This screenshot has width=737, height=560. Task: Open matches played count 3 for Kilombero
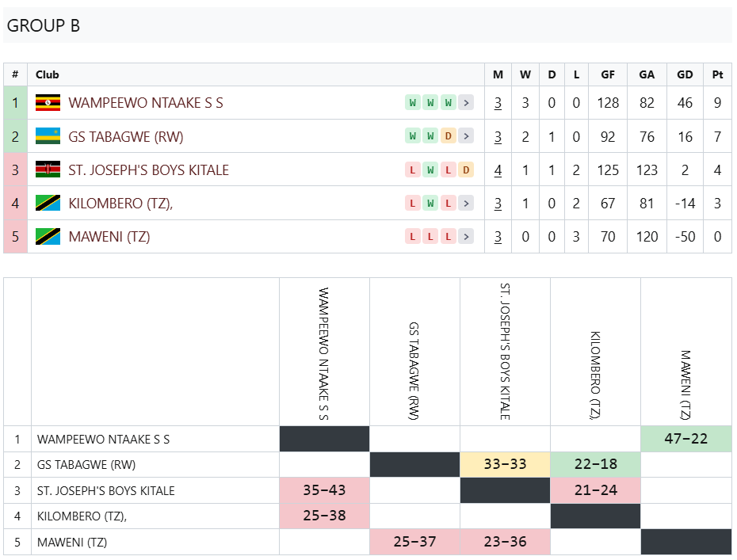pos(498,204)
